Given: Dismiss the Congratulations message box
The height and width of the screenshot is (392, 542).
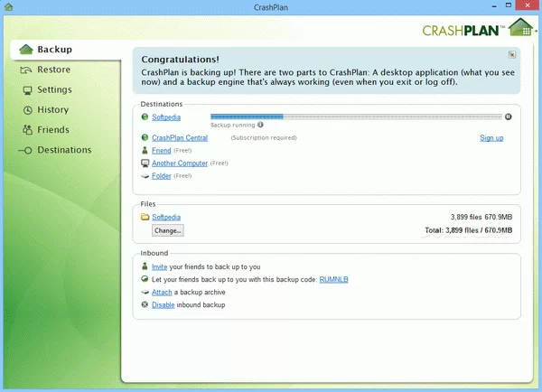Looking at the screenshot, I should pos(512,54).
